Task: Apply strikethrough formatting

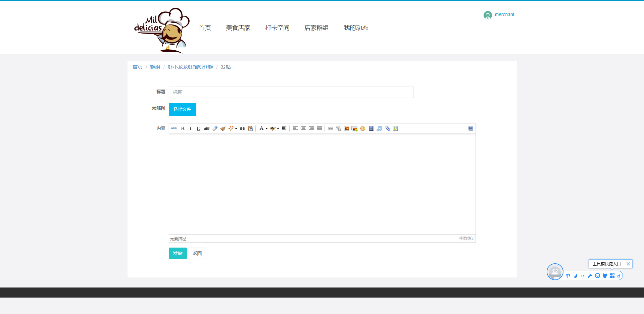Action: (x=206, y=128)
